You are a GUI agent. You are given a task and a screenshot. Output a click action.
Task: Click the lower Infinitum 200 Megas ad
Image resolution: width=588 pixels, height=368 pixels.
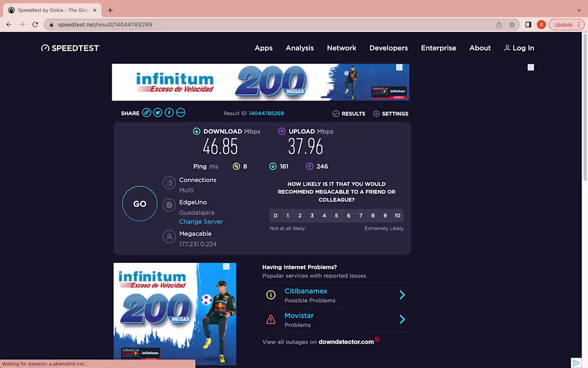175,313
